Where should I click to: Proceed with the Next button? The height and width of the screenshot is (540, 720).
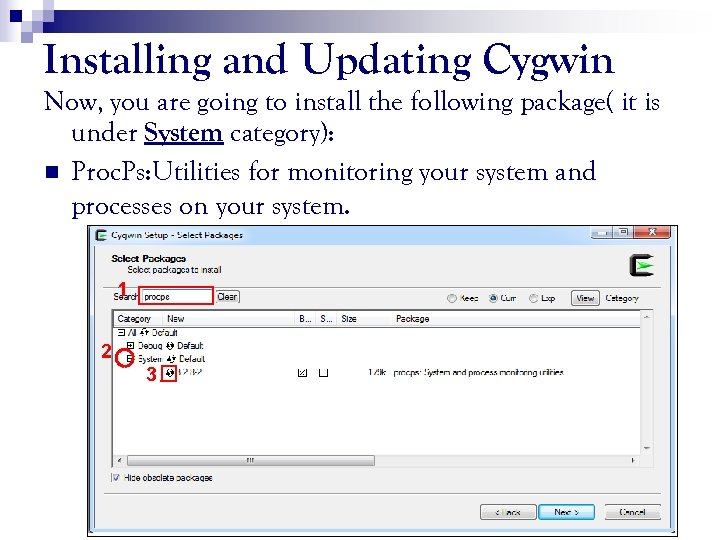point(566,512)
